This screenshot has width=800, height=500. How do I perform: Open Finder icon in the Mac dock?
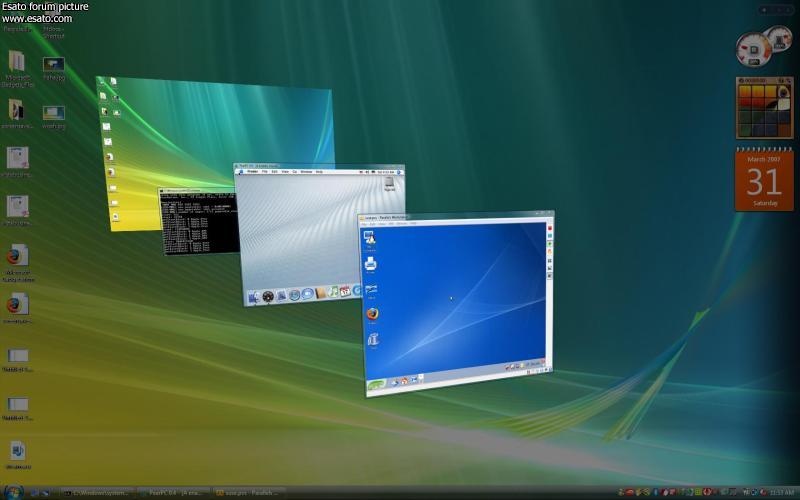254,297
